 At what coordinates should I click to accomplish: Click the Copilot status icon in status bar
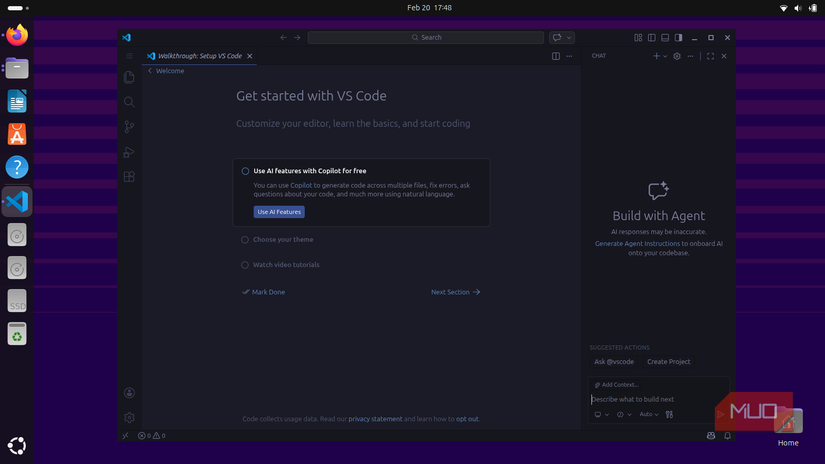click(711, 436)
